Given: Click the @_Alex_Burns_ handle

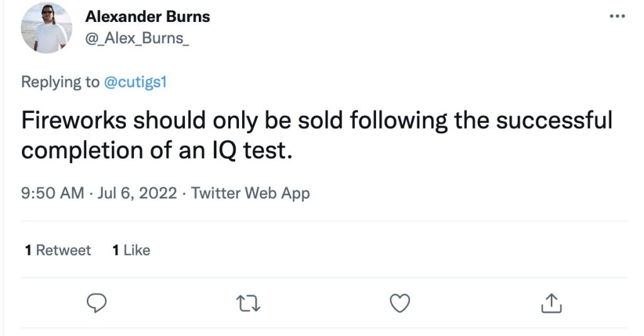Looking at the screenshot, I should [138, 38].
